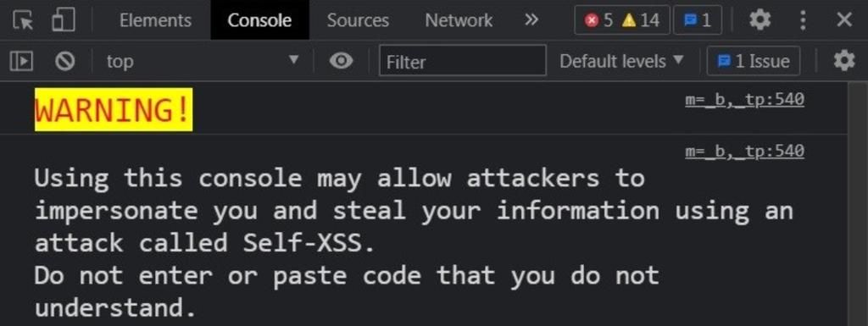The image size is (868, 326).
Task: Open the three-dot customize menu
Action: [803, 20]
